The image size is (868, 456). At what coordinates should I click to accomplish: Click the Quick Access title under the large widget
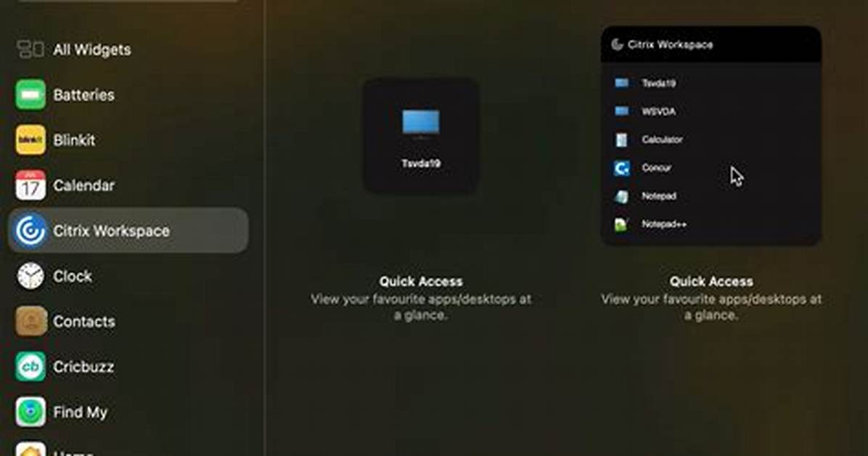click(711, 282)
